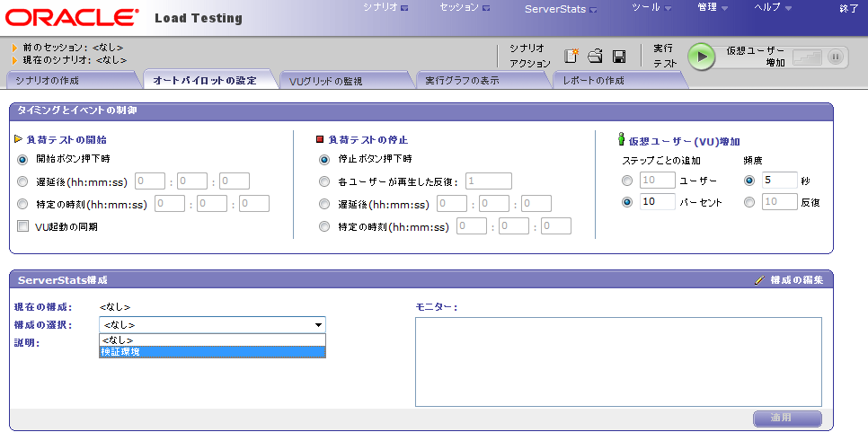
Task: Start the load test with play button
Action: click(x=702, y=57)
